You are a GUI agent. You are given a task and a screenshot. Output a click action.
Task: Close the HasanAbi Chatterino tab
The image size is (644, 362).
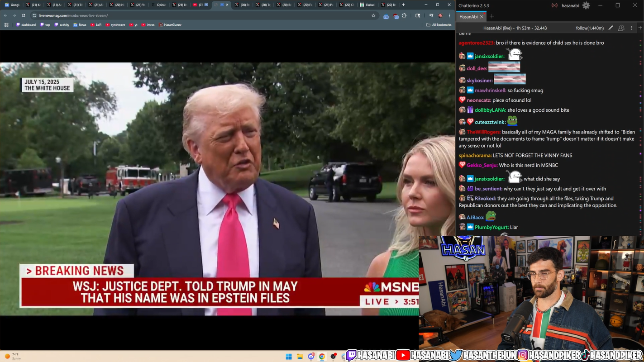coord(482,17)
